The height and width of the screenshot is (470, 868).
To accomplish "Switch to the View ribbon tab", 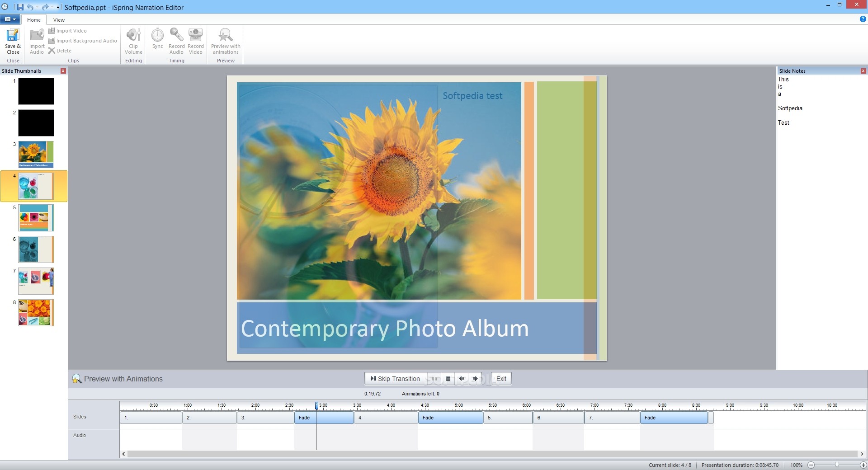I will [x=59, y=20].
